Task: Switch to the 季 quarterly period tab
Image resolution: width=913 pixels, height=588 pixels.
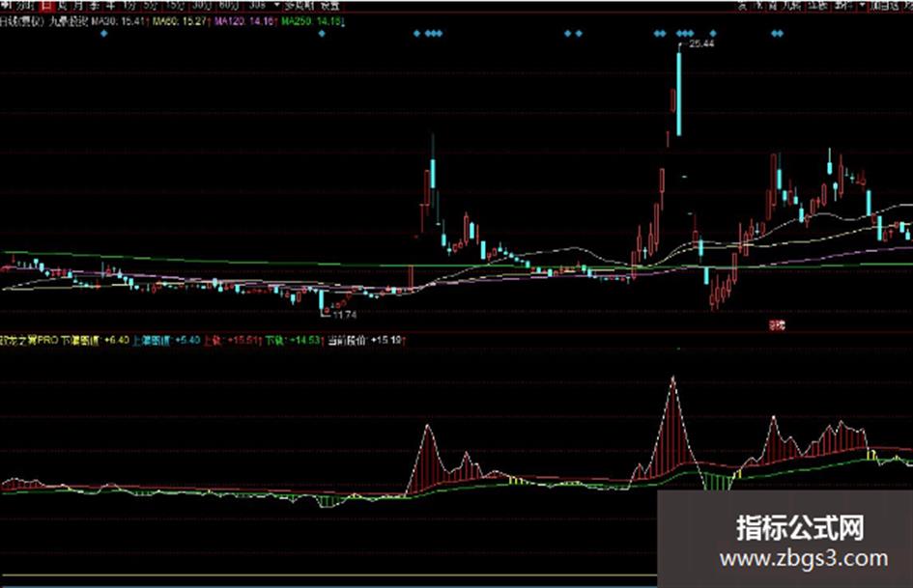Action: pos(95,6)
